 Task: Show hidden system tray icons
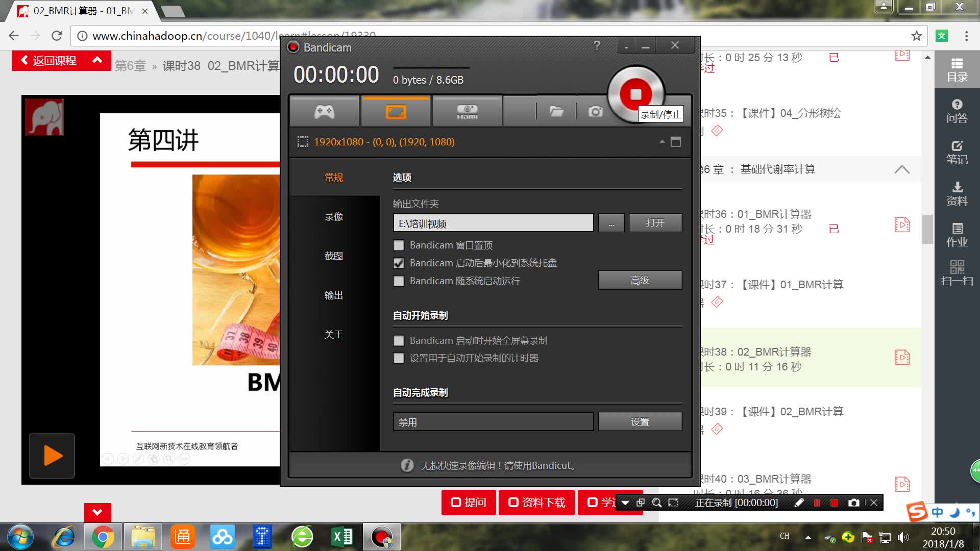pyautogui.click(x=808, y=537)
